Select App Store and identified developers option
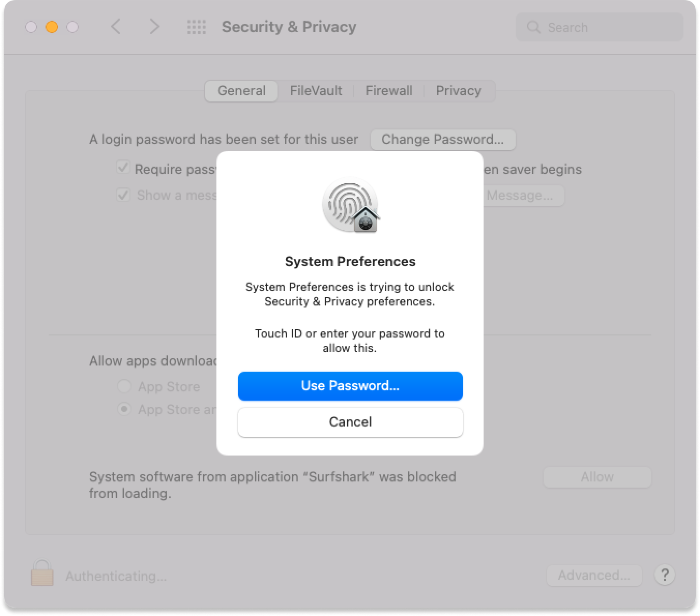700x616 pixels. pos(124,409)
